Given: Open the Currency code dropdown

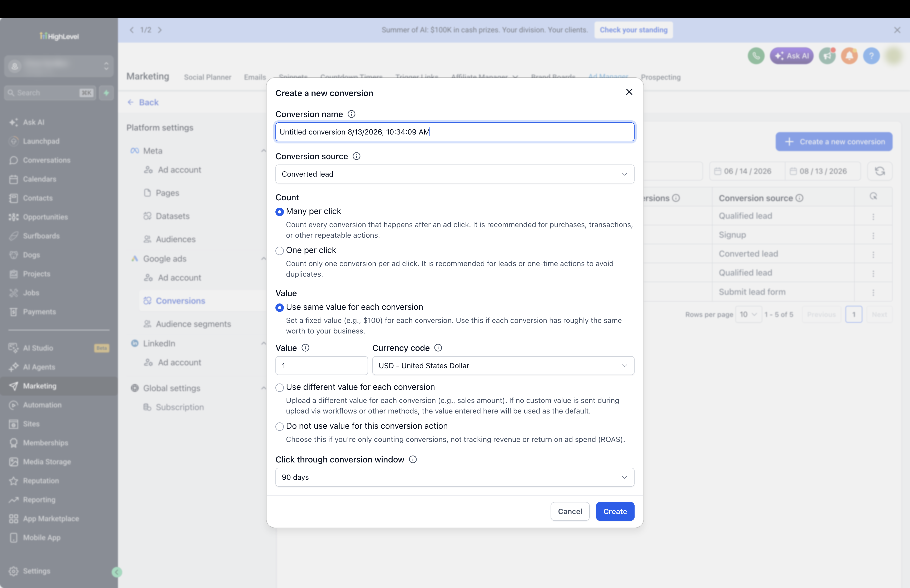Looking at the screenshot, I should tap(503, 366).
